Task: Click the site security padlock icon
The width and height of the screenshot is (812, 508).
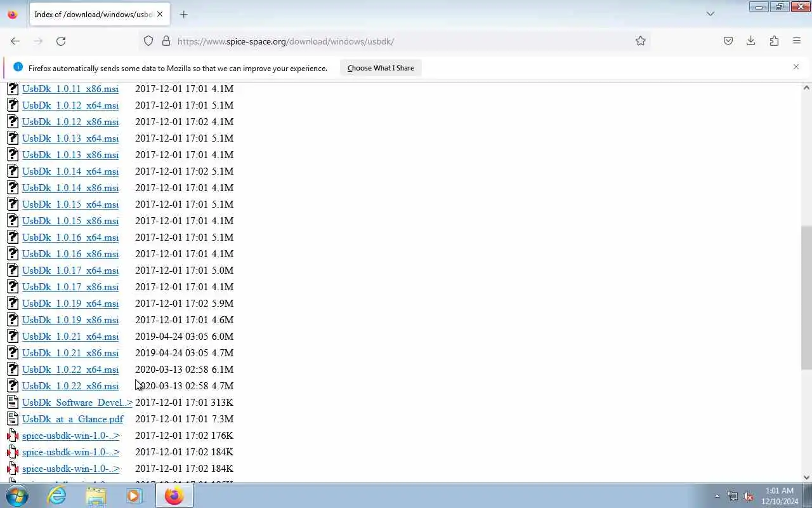Action: 166,41
